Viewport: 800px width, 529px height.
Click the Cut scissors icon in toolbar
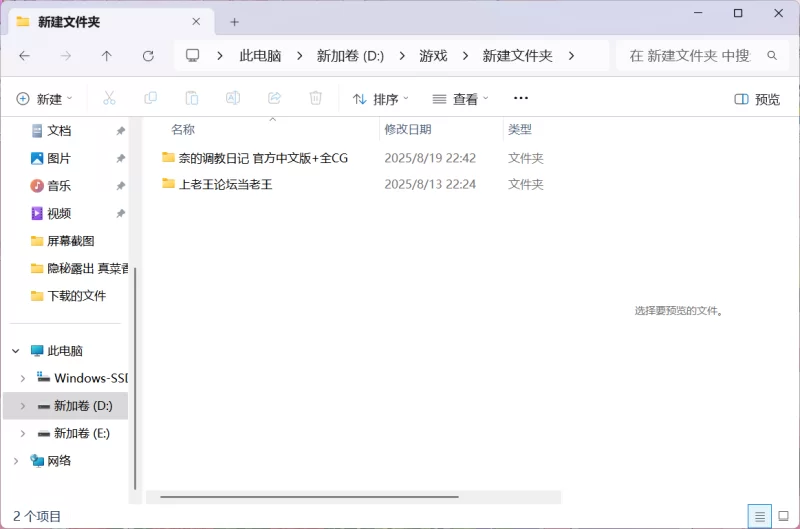(x=109, y=98)
